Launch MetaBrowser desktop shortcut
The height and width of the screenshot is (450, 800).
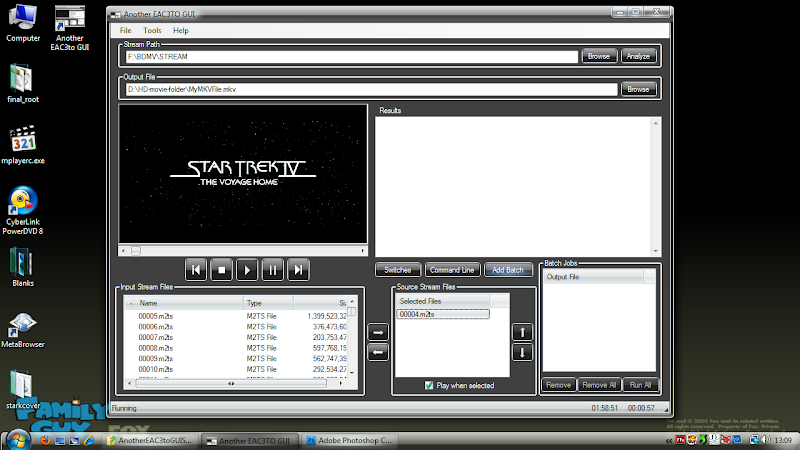tap(23, 331)
